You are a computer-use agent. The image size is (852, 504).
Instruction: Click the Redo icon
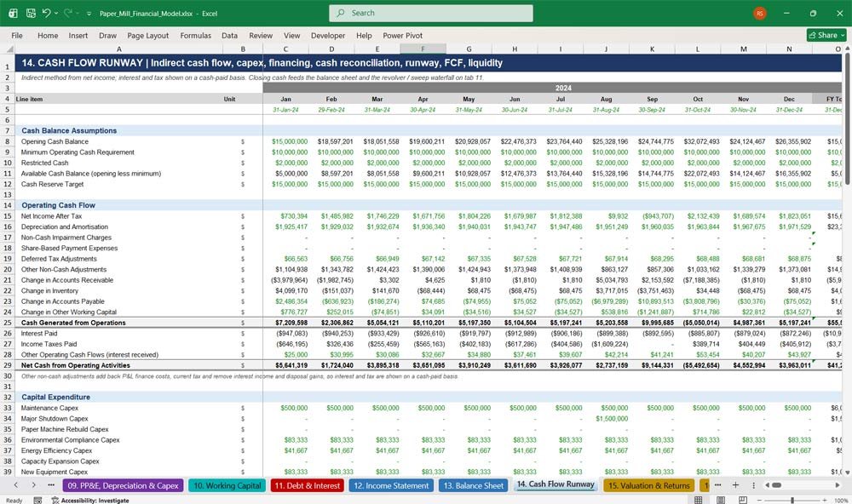coord(68,13)
